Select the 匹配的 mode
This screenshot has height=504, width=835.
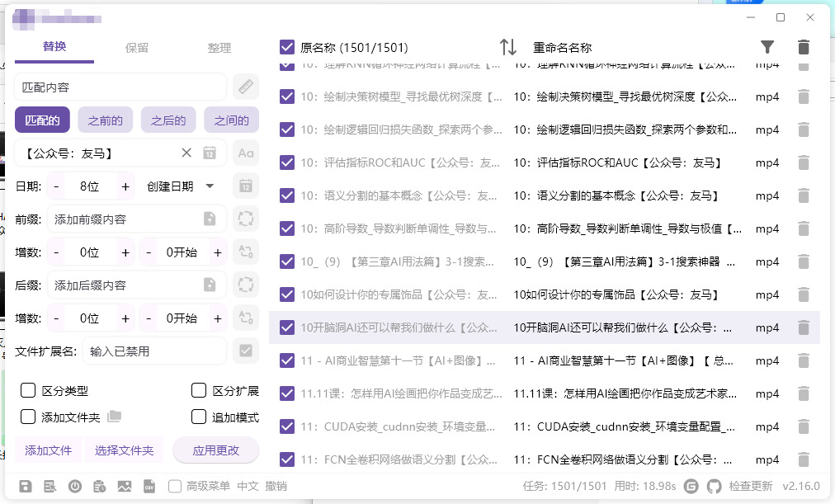click(42, 120)
